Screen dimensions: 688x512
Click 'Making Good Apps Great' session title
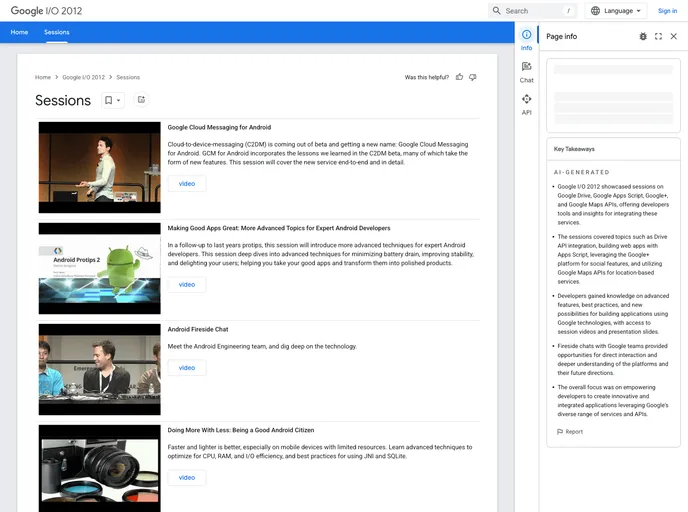[279, 228]
